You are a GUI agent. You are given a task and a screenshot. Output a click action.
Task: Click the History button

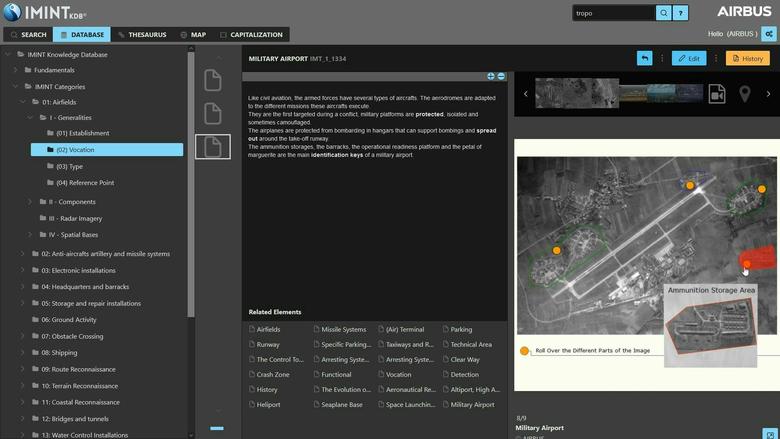[x=748, y=58]
